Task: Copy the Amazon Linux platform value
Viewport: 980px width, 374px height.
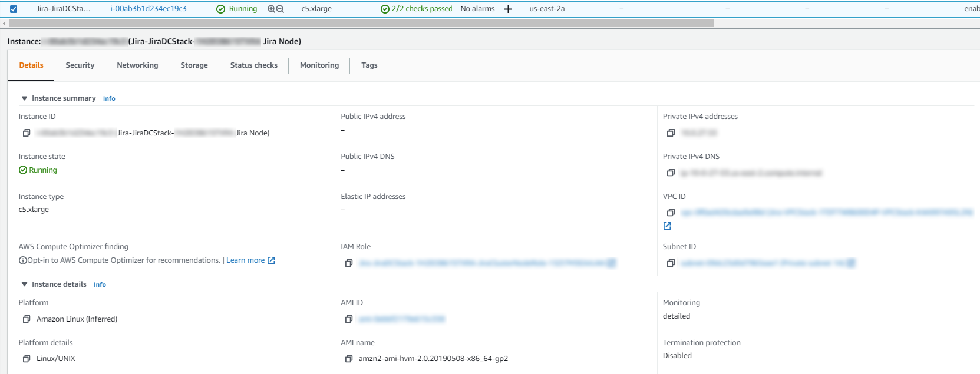Action: 27,319
